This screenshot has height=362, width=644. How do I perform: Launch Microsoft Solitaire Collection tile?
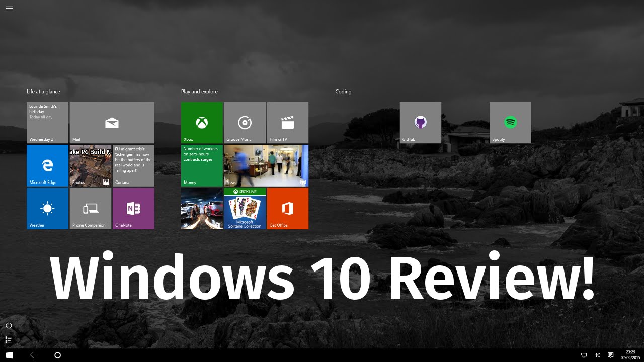coord(245,209)
